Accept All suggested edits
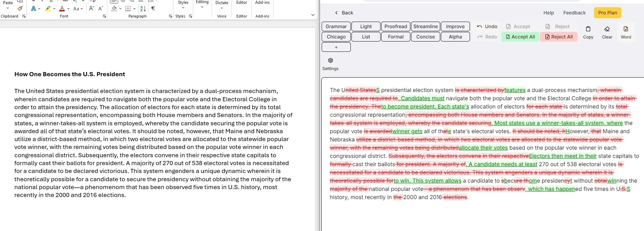The width and height of the screenshot is (644, 231). 520,37
